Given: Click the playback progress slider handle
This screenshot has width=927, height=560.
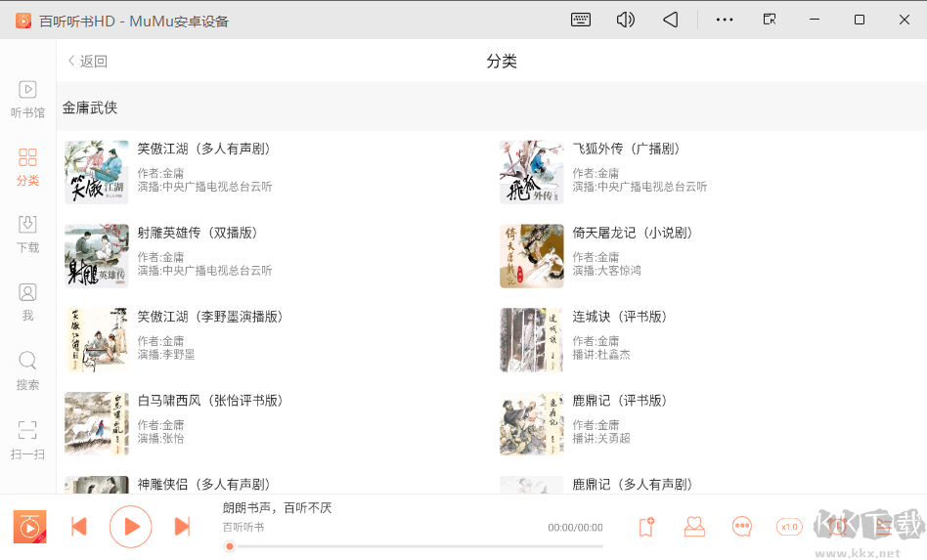Looking at the screenshot, I should click(x=230, y=546).
